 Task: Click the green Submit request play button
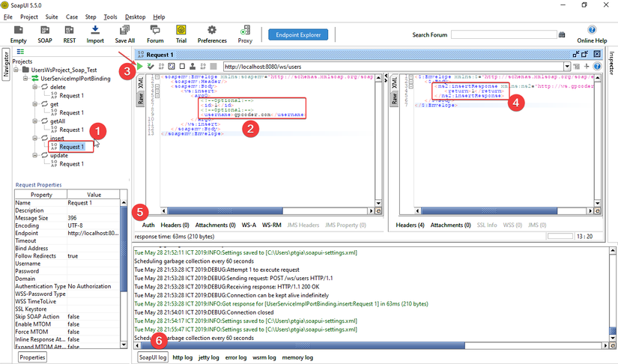pyautogui.click(x=140, y=67)
